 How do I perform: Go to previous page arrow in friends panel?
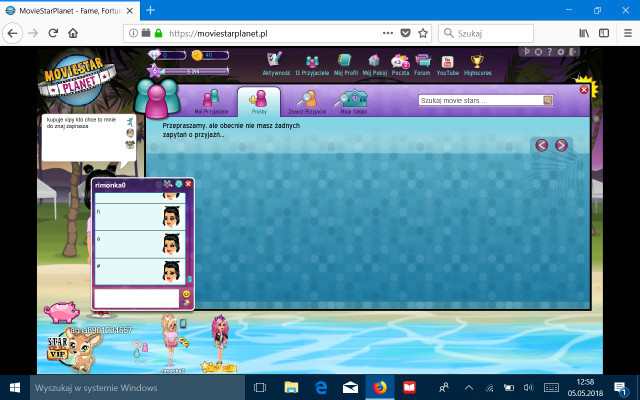tap(542, 145)
